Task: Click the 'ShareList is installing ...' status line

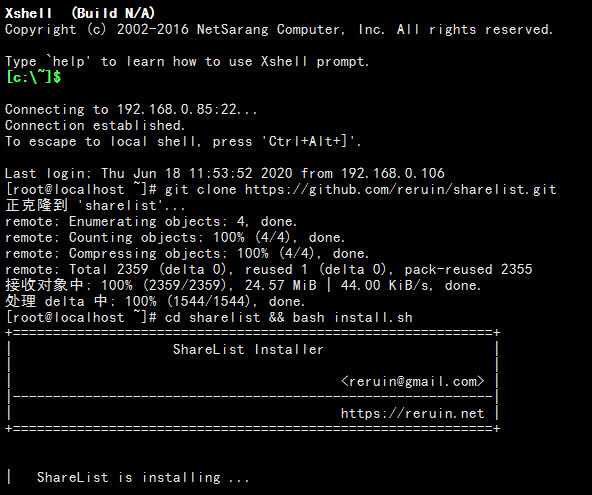Action: pos(143,477)
